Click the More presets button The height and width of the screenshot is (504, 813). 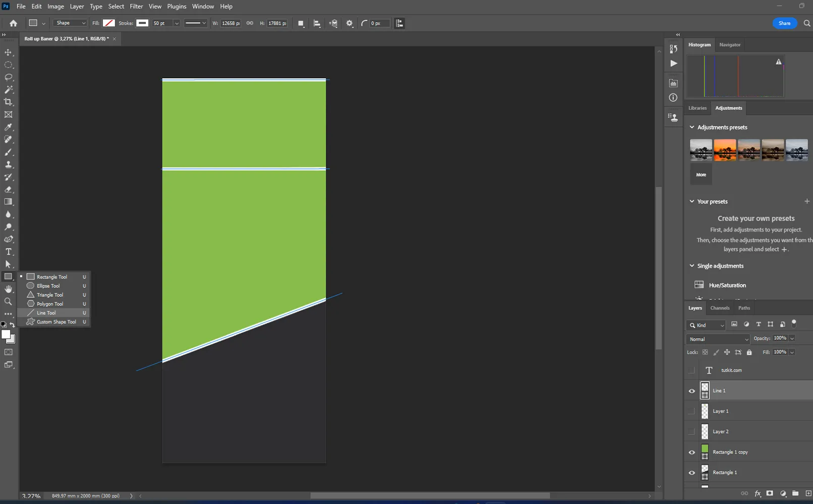(701, 174)
